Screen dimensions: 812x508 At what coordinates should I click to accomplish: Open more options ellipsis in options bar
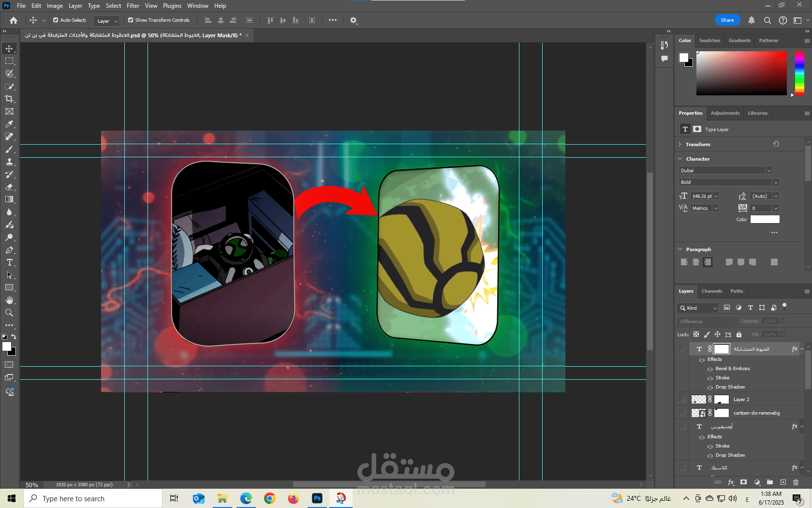pos(333,20)
